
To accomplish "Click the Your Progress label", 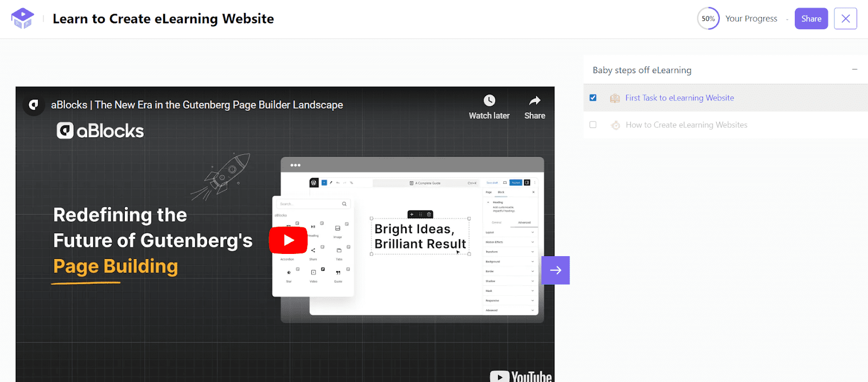I will [x=751, y=18].
